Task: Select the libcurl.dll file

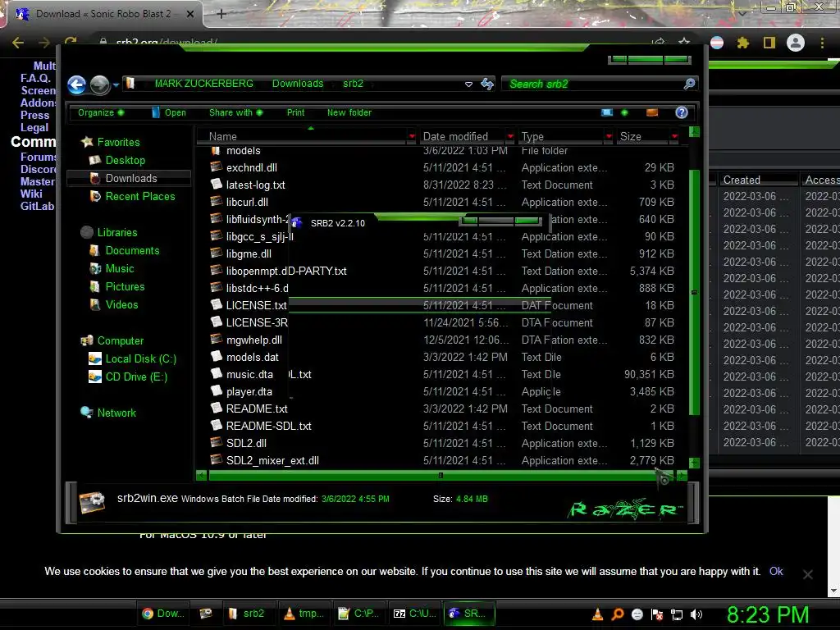Action: tap(247, 202)
